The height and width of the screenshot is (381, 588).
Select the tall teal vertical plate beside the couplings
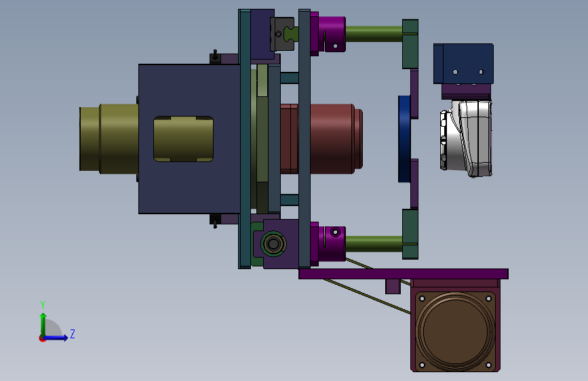305,139
